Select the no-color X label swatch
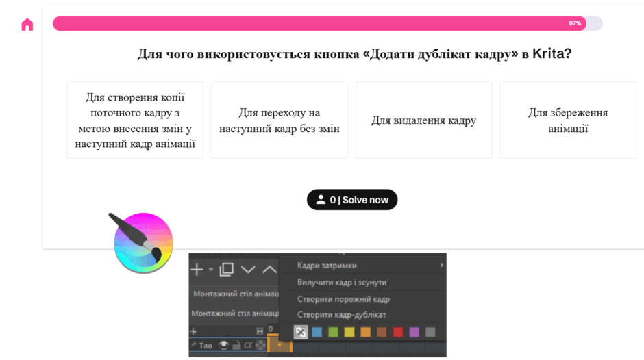The image size is (644, 360). (301, 332)
